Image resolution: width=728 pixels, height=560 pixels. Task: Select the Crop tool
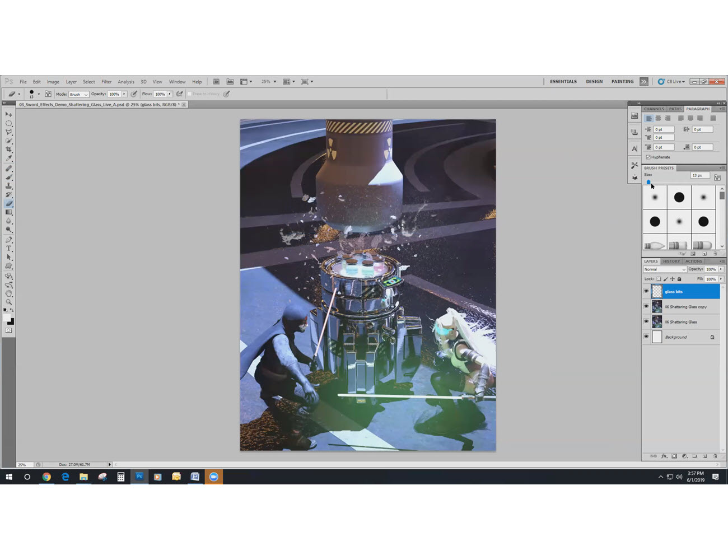tap(9, 150)
